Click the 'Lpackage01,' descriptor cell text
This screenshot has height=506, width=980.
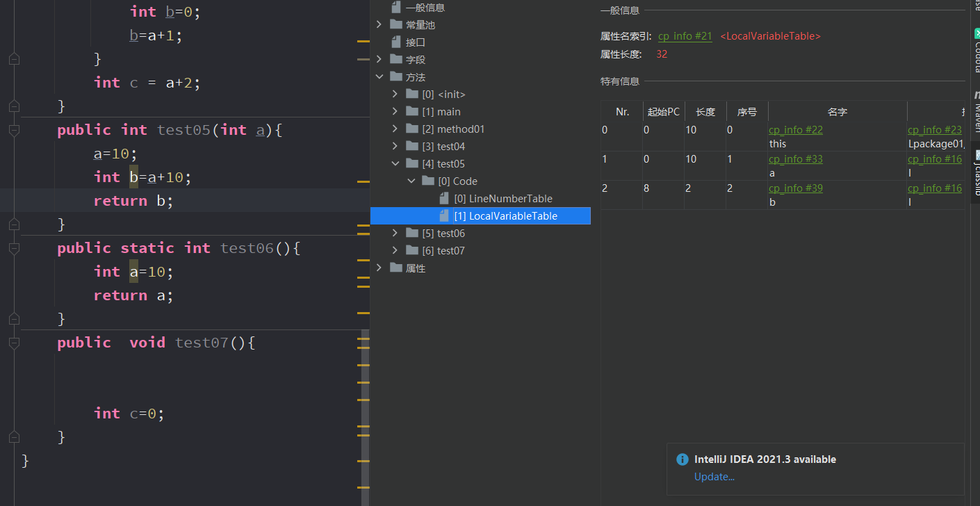[x=936, y=144]
